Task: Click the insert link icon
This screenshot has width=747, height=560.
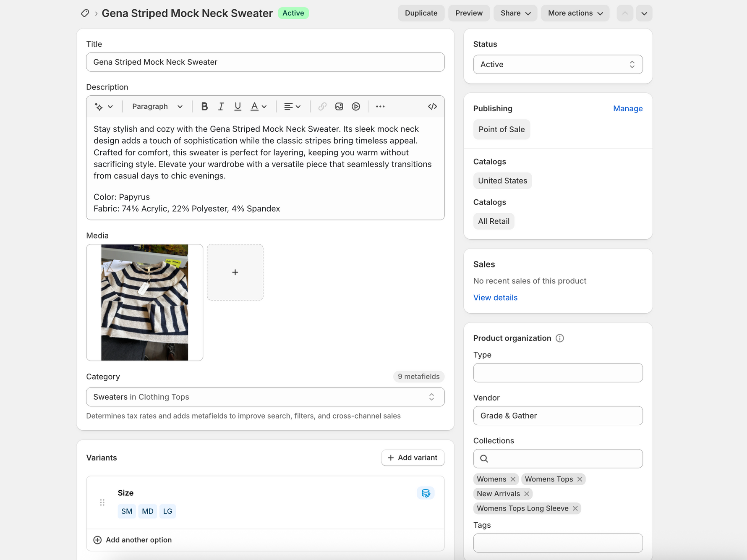Action: [322, 107]
